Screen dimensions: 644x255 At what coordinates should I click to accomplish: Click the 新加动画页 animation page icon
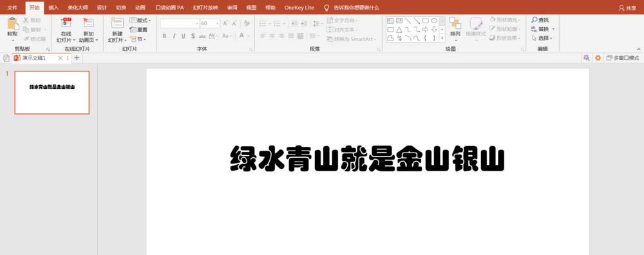tap(88, 23)
